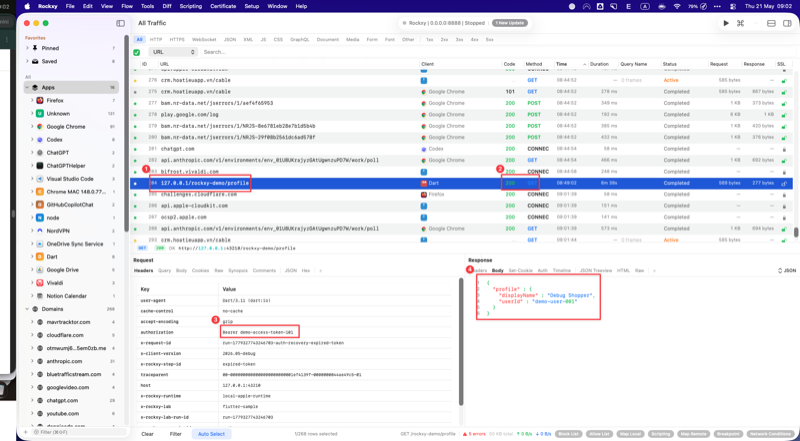Expand the anthropic.com domain node
800x441 pixels.
(x=32, y=361)
